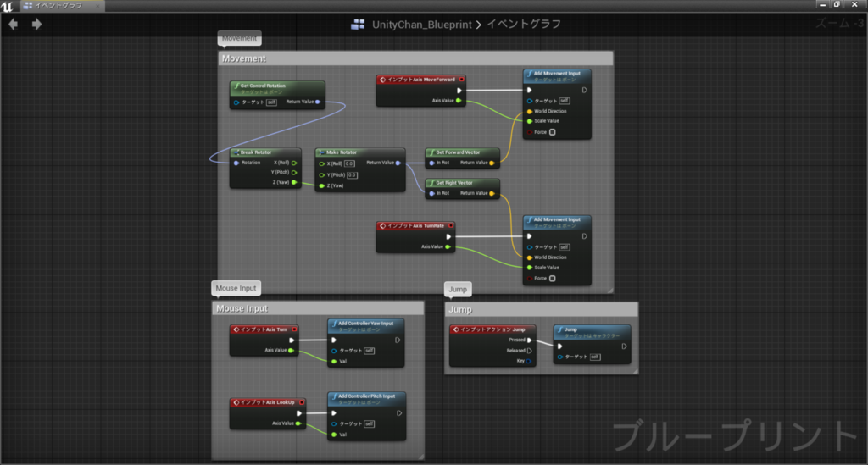
Task: Select the Mouse Input comment box header
Action: pos(318,308)
